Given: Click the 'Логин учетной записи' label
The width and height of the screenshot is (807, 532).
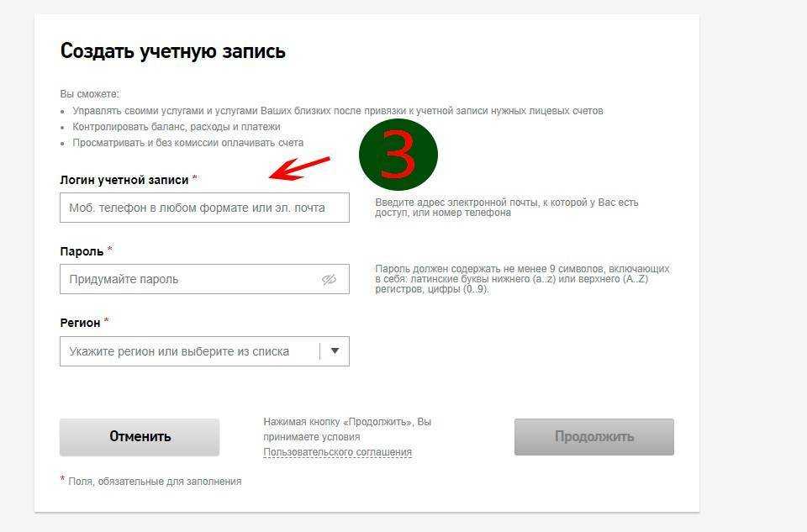Looking at the screenshot, I should pos(124,179).
